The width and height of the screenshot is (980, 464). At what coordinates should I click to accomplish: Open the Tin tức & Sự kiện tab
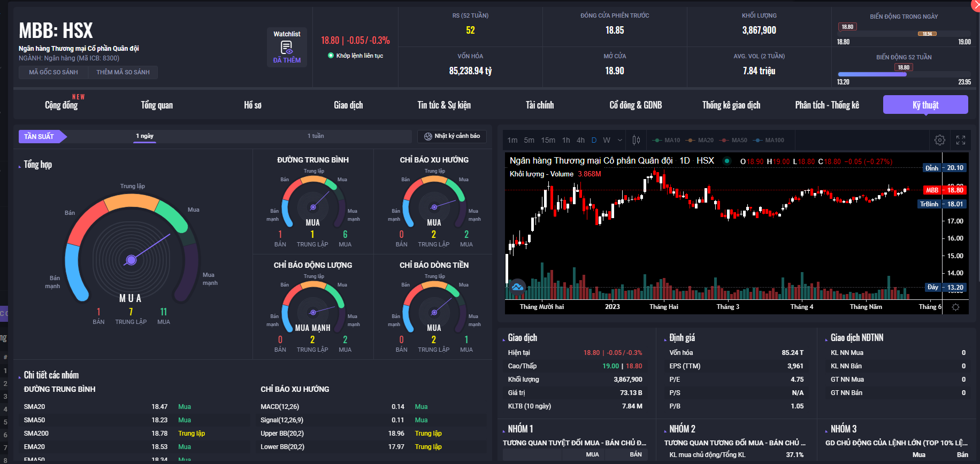point(444,105)
